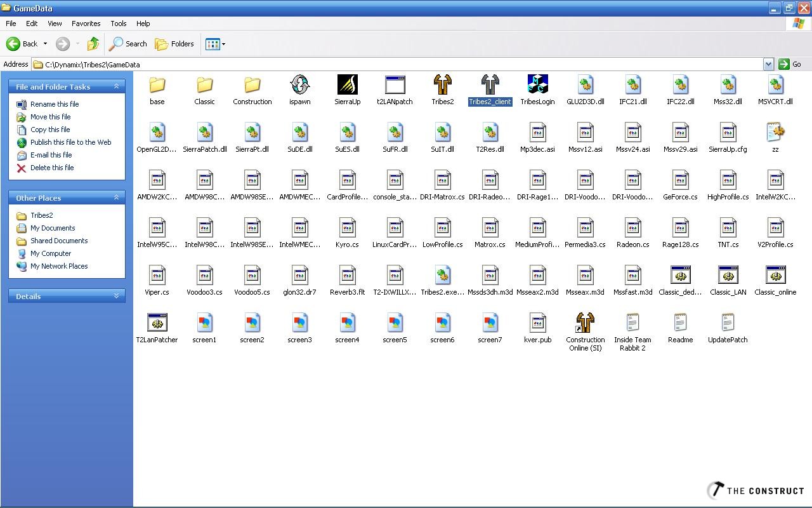Click the Go button
Image resolution: width=812 pixels, height=508 pixels.
[x=790, y=64]
